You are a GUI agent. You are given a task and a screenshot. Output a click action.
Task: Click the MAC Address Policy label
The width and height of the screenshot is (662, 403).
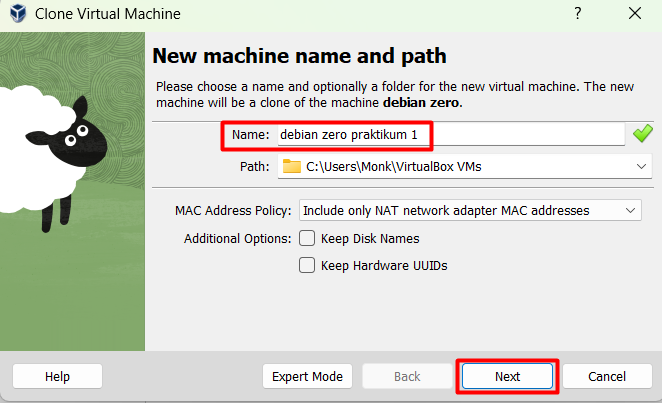(233, 211)
